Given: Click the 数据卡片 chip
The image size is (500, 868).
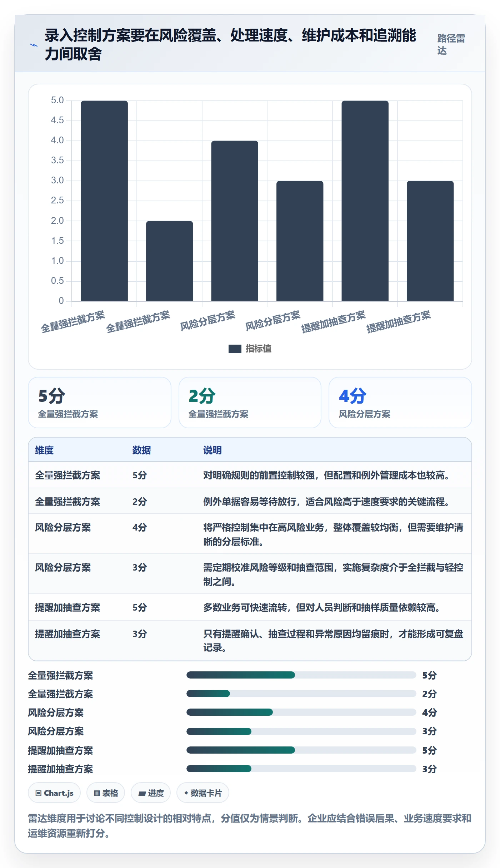Looking at the screenshot, I should point(203,793).
